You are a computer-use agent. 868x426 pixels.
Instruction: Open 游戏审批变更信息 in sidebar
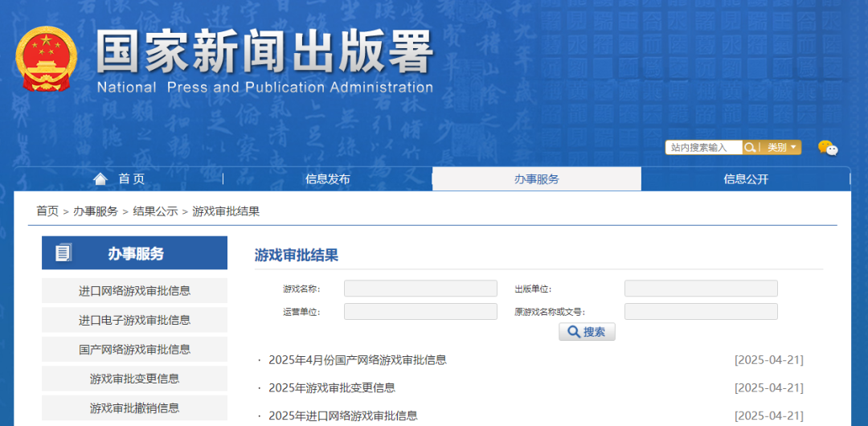(x=134, y=379)
